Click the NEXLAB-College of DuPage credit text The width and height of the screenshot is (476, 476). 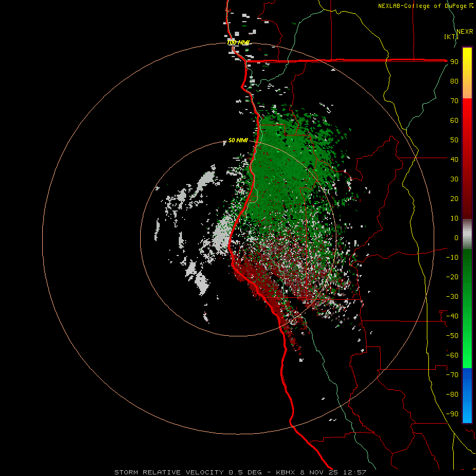point(422,6)
